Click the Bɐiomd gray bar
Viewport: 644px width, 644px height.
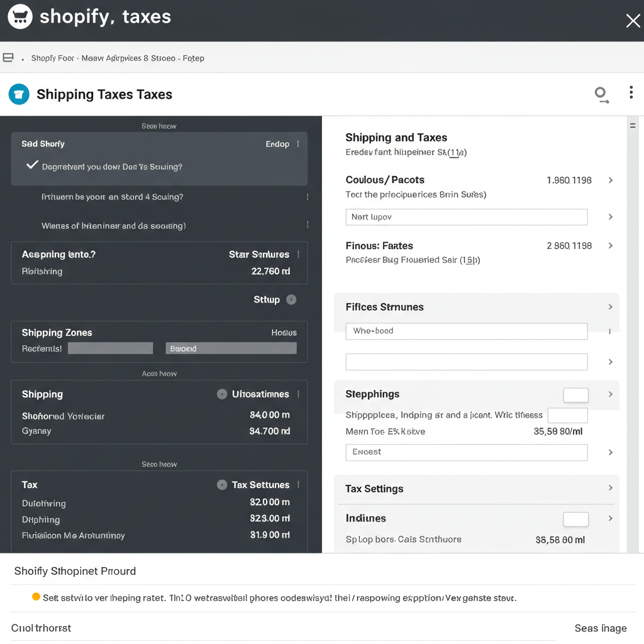tap(231, 348)
